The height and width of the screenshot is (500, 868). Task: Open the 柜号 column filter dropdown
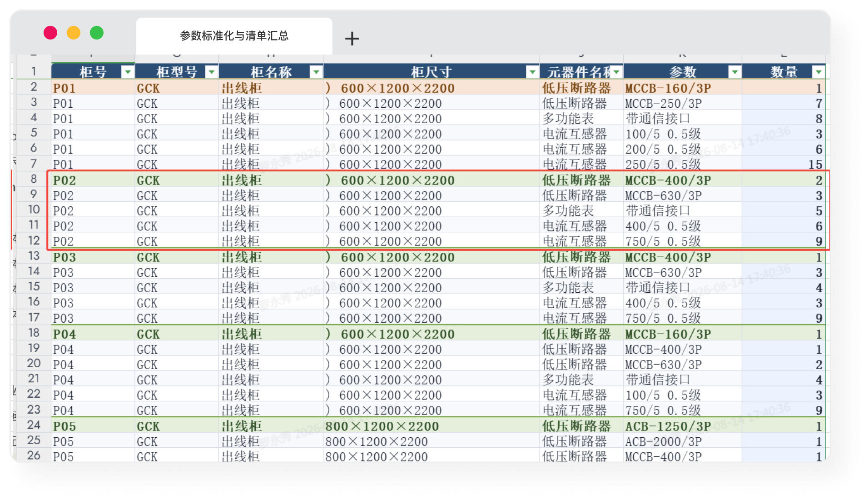(x=128, y=72)
